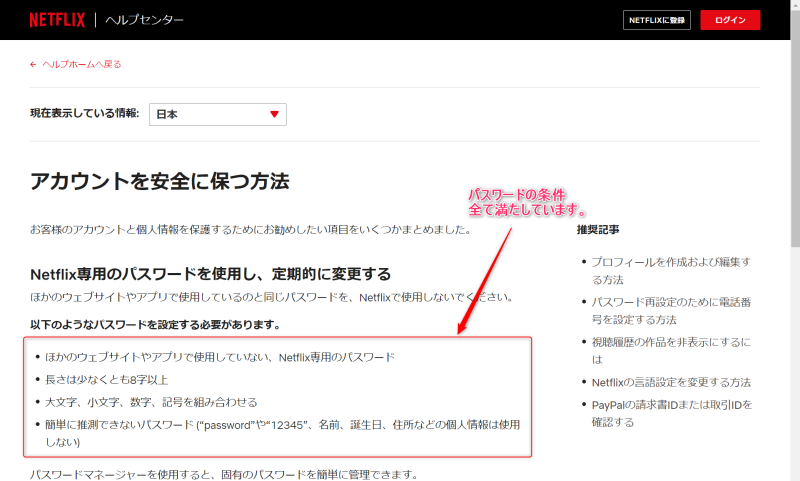Open パスワード再設定のために電話番号を設定する方法 article

click(x=671, y=311)
